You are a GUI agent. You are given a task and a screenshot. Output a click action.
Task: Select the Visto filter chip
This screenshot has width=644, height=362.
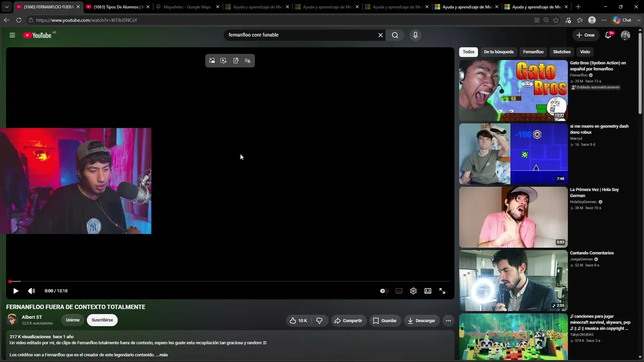[x=585, y=52]
